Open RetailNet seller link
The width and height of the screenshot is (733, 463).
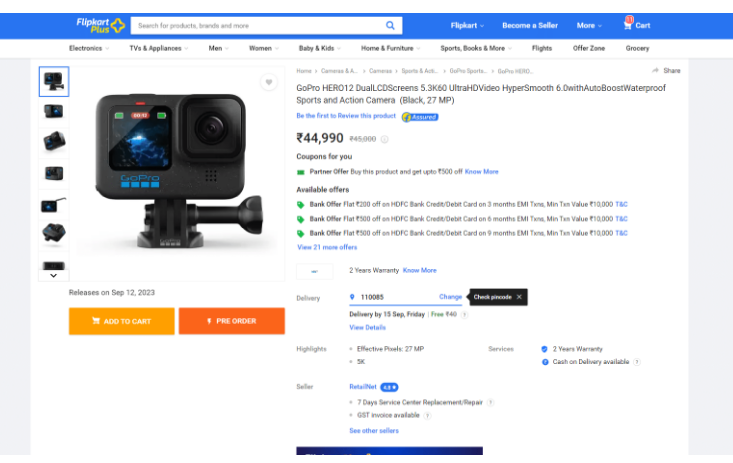click(x=363, y=387)
